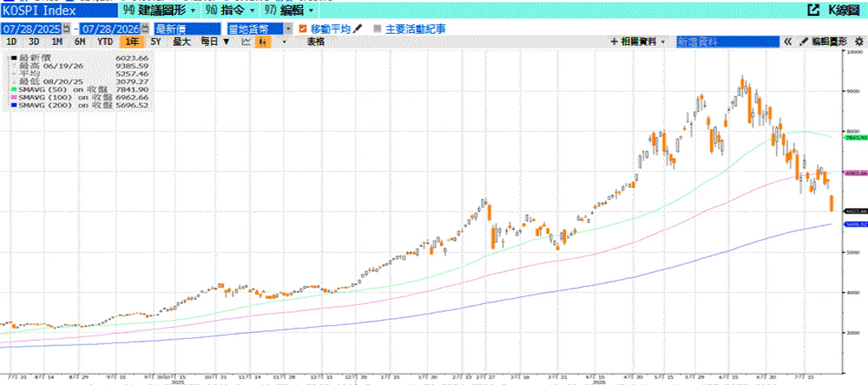The width and height of the screenshot is (868, 385).
Task: Expand the chart type options arrow
Action: pyautogui.click(x=284, y=42)
